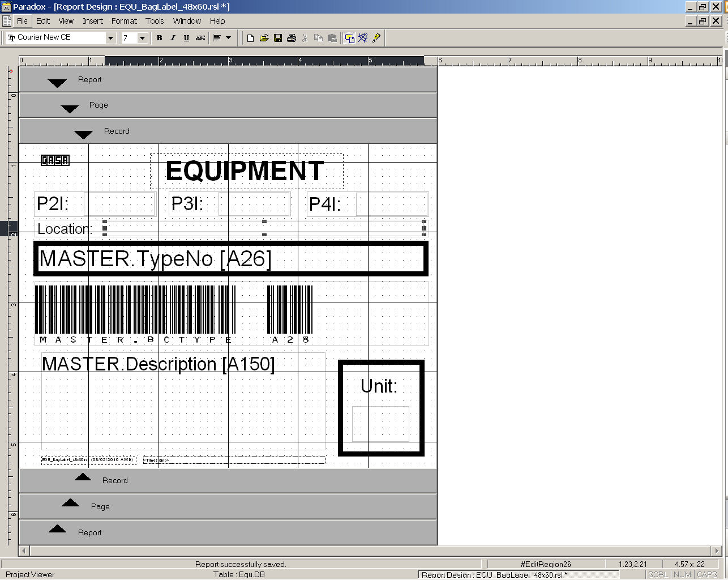Create a new document
The height and width of the screenshot is (580, 728).
pyautogui.click(x=250, y=38)
